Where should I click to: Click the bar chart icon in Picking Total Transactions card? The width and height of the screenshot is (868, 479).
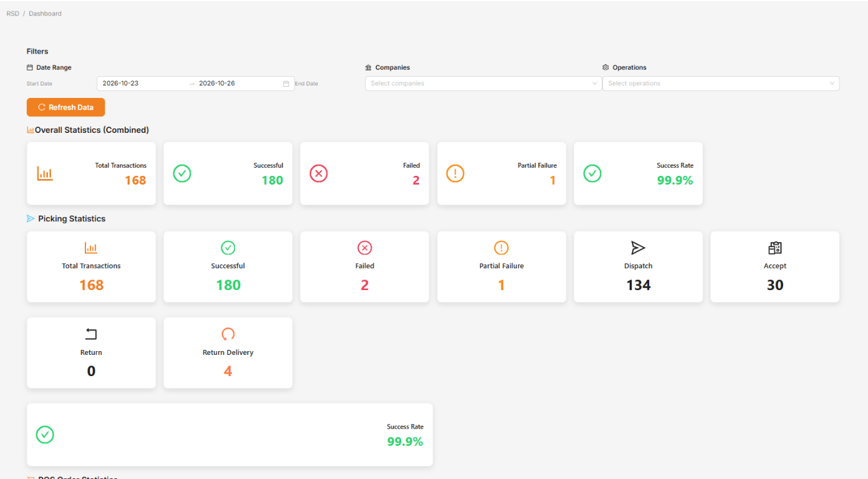click(91, 248)
